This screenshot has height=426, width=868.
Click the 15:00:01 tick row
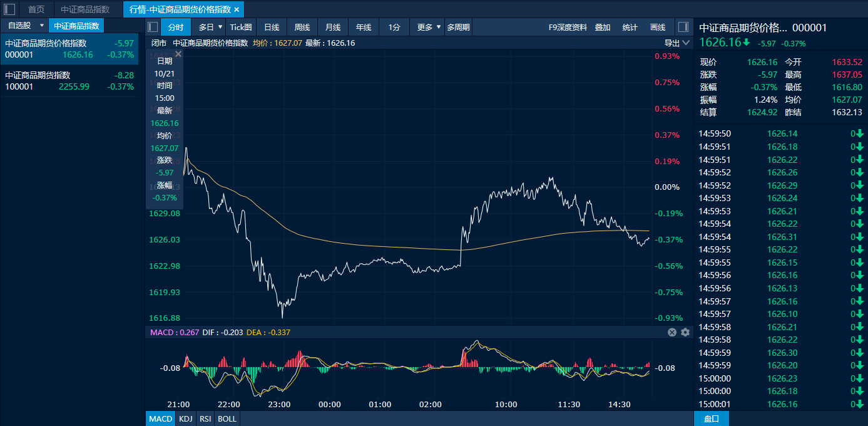point(781,404)
